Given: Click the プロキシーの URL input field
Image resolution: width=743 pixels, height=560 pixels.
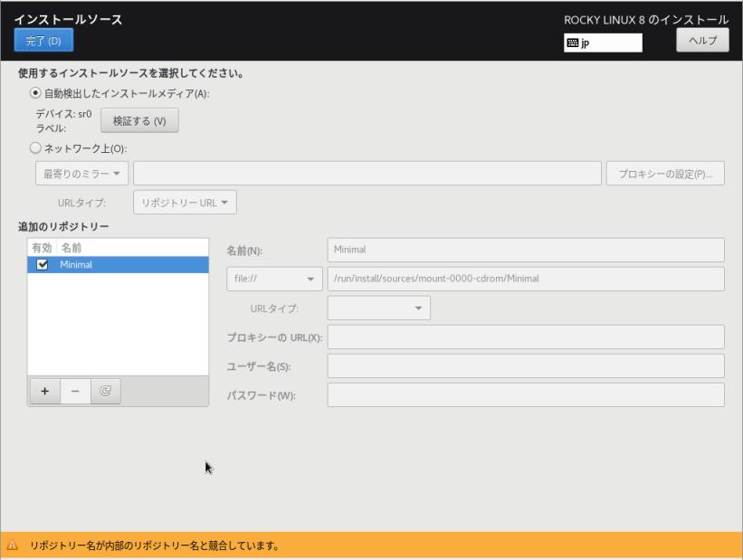Looking at the screenshot, I should coord(526,337).
